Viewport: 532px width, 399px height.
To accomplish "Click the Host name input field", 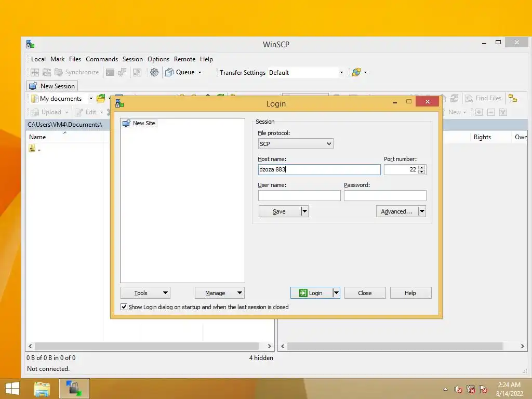I will pyautogui.click(x=320, y=170).
